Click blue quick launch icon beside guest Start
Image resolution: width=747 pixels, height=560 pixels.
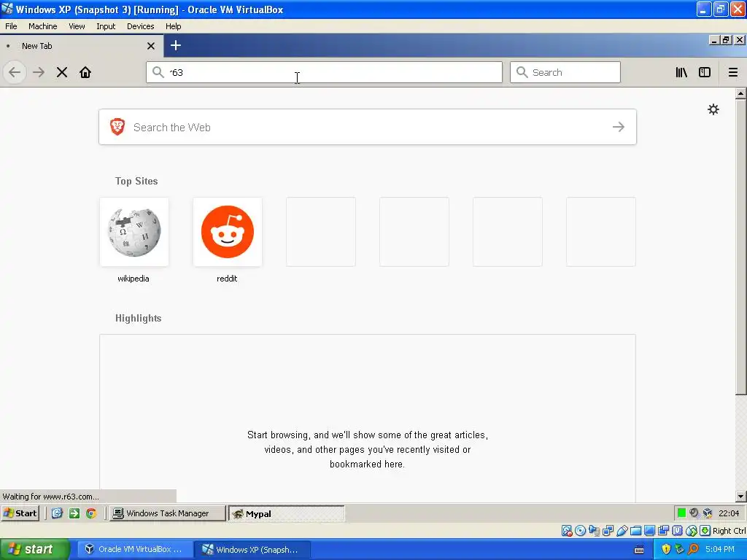[57, 513]
